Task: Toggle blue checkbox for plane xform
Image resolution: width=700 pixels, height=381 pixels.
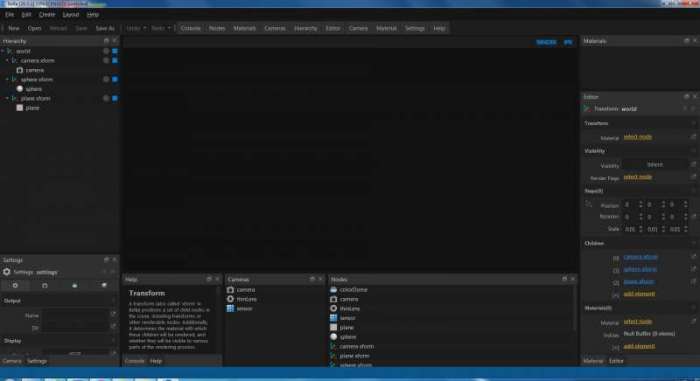Action: coord(115,98)
